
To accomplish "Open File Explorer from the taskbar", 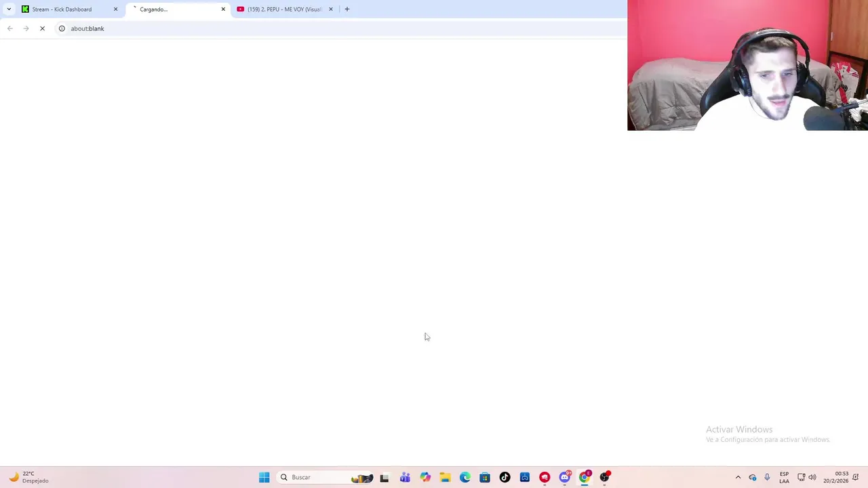I will tap(445, 477).
